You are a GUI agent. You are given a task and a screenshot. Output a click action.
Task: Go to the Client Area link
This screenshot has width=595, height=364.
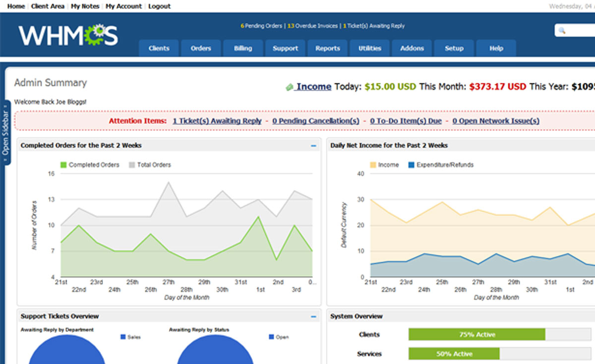click(x=48, y=6)
